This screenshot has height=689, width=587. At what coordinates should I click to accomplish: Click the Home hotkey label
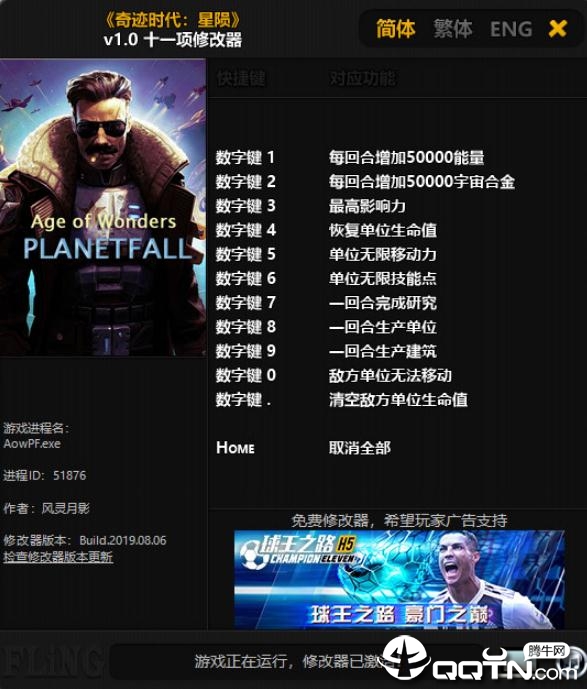[x=235, y=448]
